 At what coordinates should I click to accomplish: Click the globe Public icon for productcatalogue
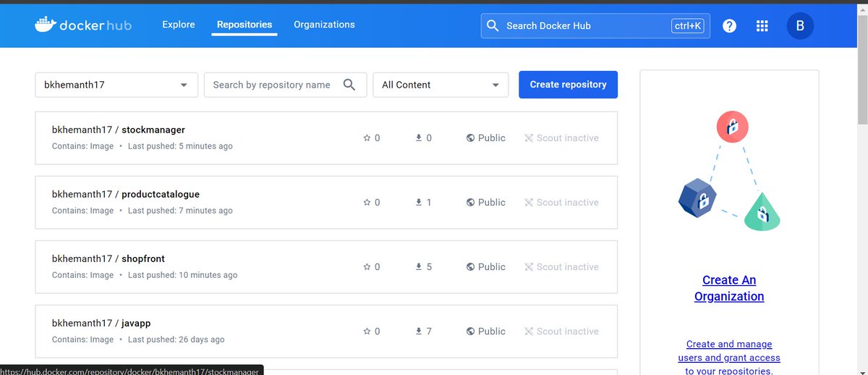pos(471,202)
